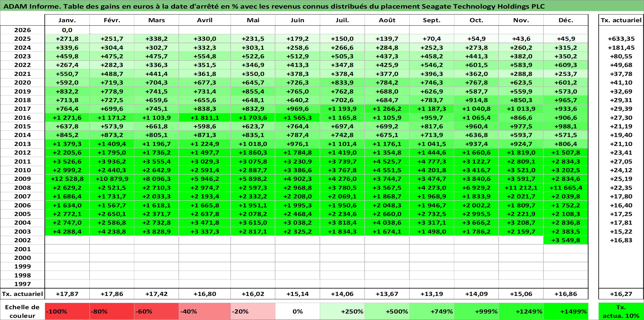
Task: Click the value +4 777,3 in 2011
Action: tap(432, 161)
